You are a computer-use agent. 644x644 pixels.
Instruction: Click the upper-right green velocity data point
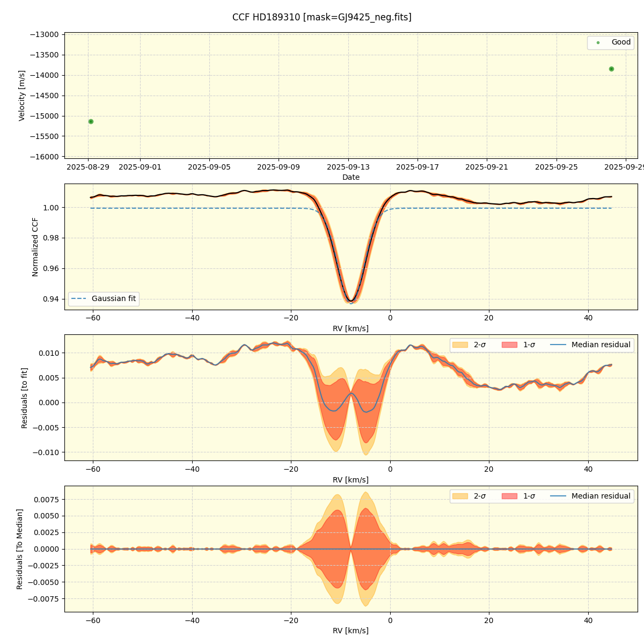tap(611, 69)
